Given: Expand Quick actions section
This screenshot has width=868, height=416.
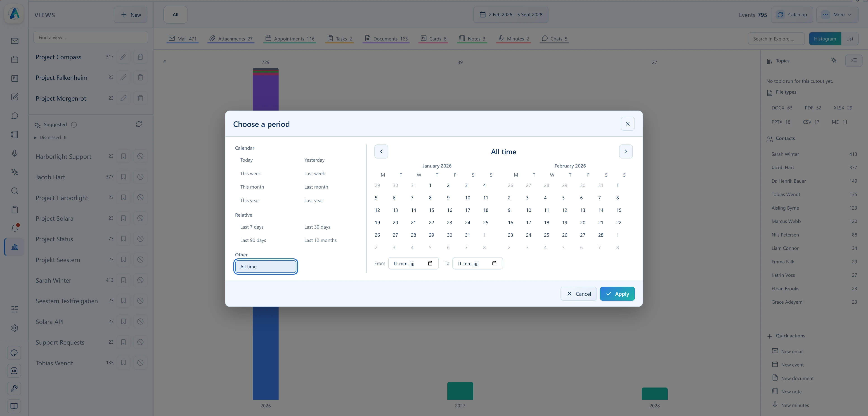Looking at the screenshot, I should [786, 336].
